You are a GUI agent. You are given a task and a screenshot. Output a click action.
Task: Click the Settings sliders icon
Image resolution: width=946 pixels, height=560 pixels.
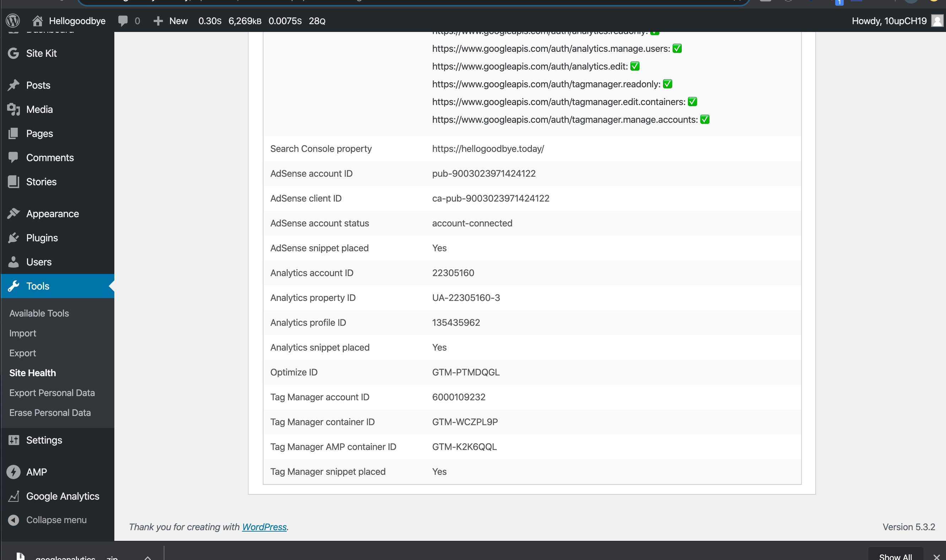(x=13, y=440)
